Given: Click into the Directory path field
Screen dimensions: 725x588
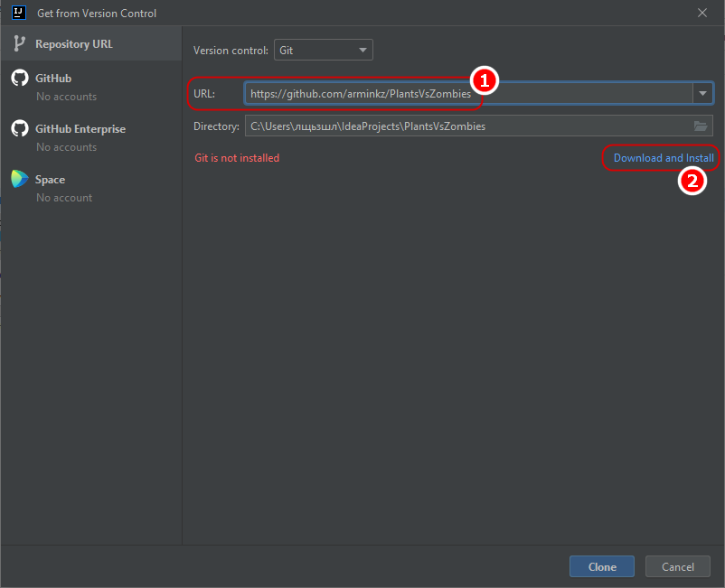Looking at the screenshot, I should pos(478,126).
